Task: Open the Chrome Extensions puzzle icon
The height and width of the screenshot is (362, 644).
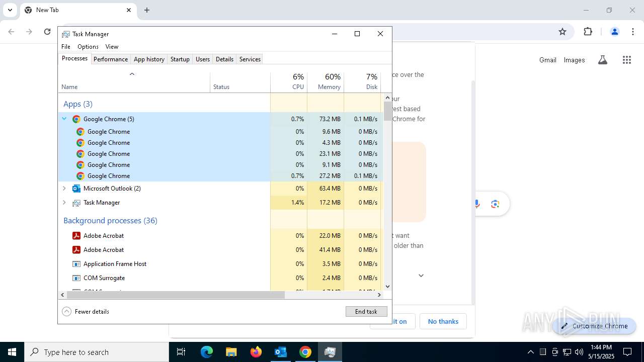Action: 588,32
